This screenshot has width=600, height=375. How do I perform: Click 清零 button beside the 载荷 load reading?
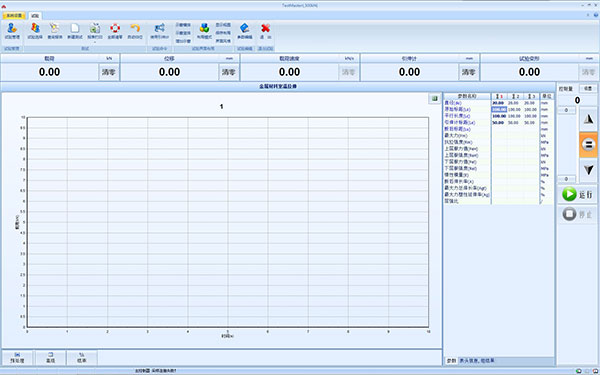pyautogui.click(x=109, y=72)
